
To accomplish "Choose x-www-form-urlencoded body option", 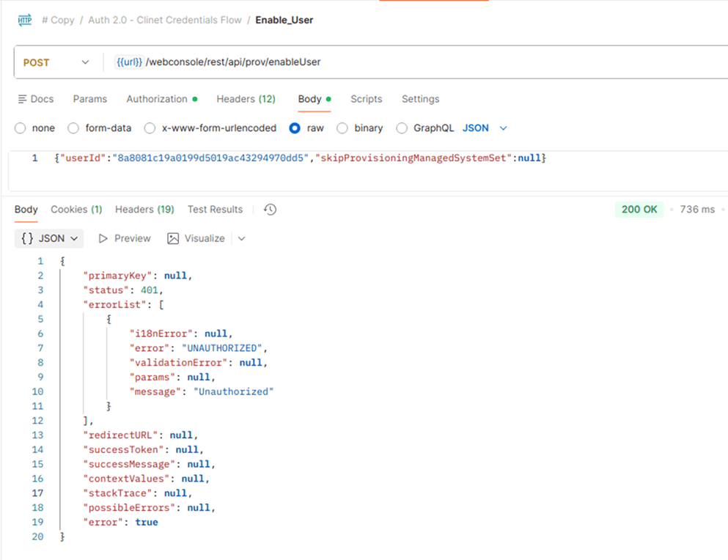I will (x=150, y=128).
